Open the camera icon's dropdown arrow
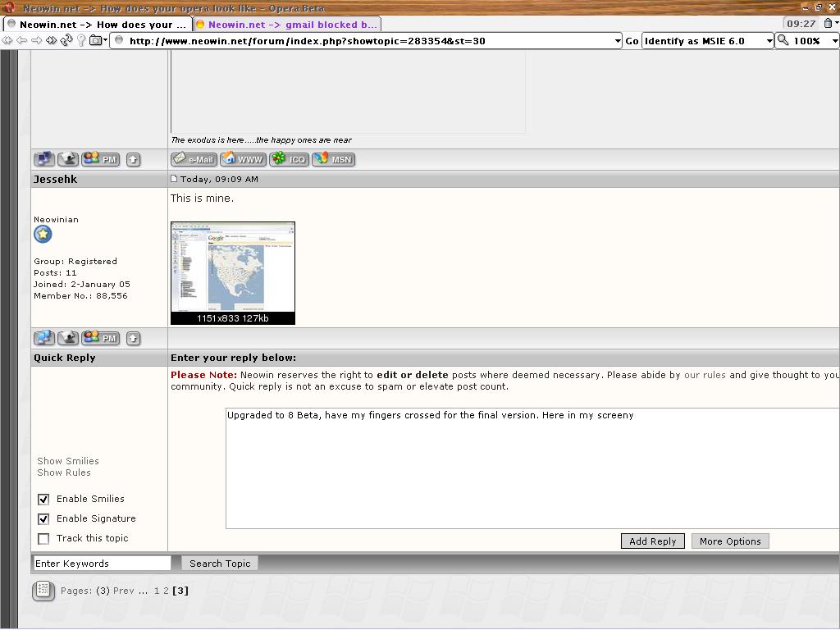Viewport: 840px width, 630px height. [x=106, y=41]
